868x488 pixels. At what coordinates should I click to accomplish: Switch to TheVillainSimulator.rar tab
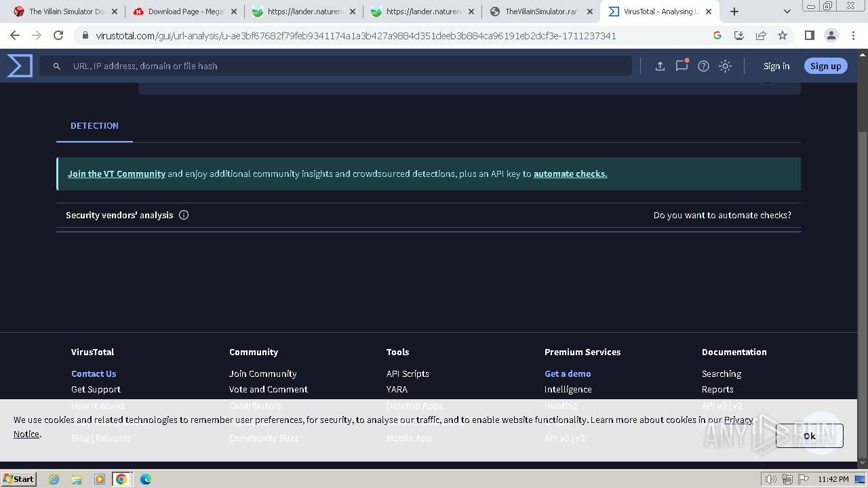coord(541,12)
